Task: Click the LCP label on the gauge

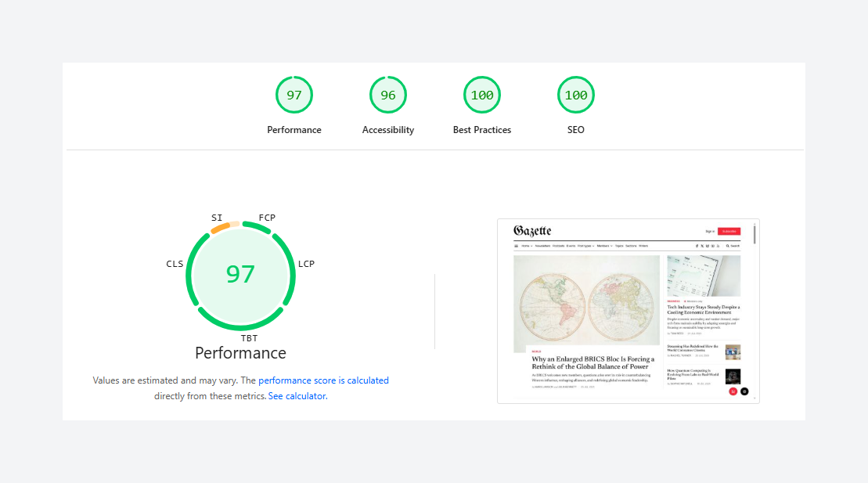Action: (x=306, y=264)
